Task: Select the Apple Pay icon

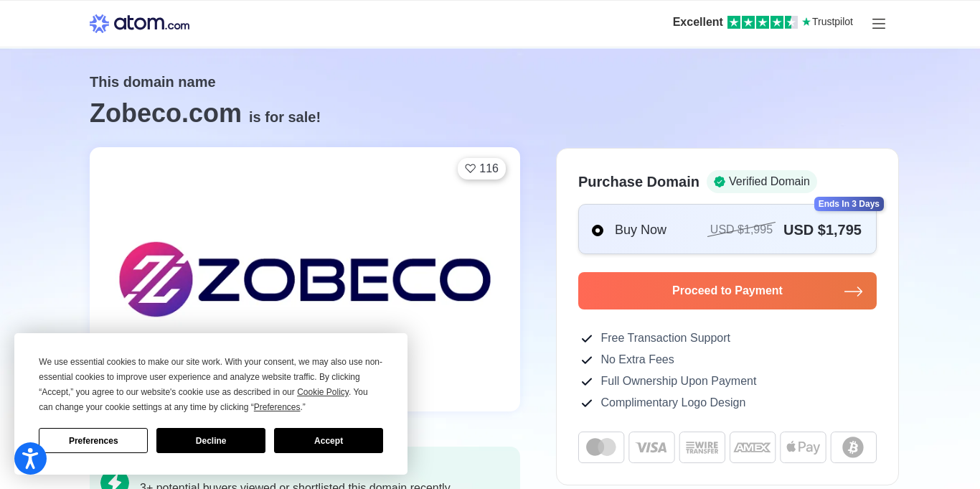Action: tap(803, 447)
